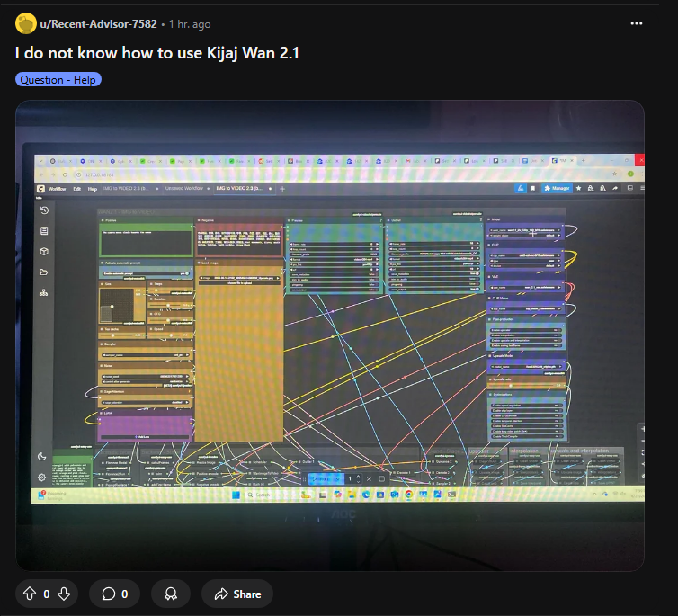Open ComfyUI settings gear icon

pos(42,478)
